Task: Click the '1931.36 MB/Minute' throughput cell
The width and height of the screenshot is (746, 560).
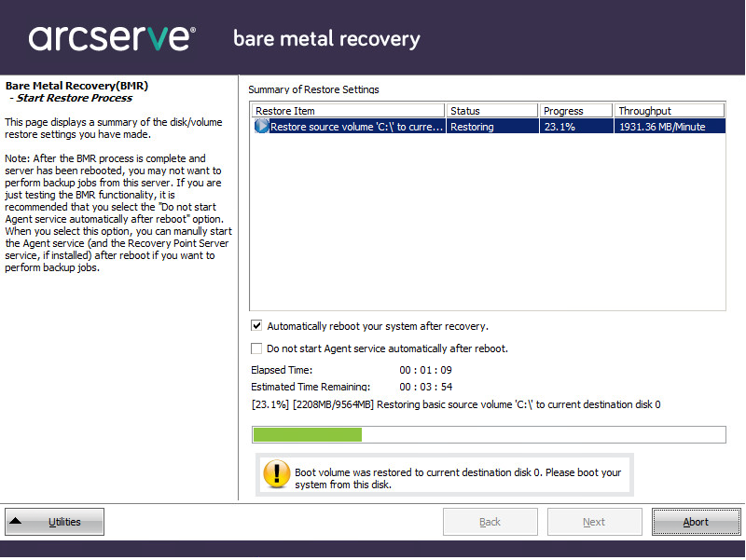Action: 670,127
